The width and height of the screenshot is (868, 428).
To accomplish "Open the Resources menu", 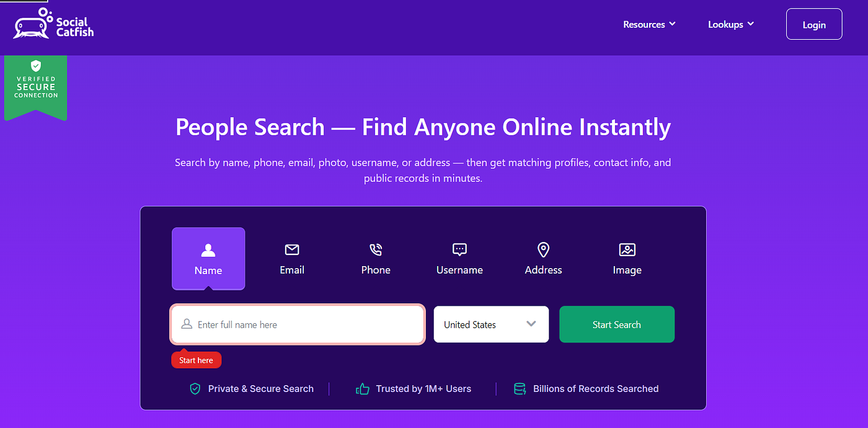I will tap(649, 25).
